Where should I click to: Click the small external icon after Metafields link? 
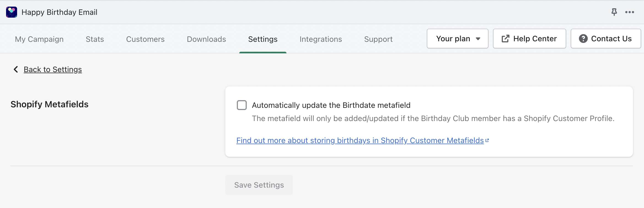click(x=487, y=140)
